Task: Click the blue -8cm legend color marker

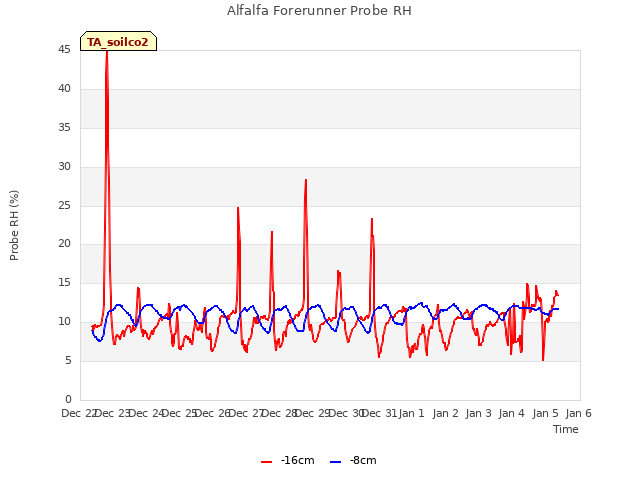Action: point(335,462)
